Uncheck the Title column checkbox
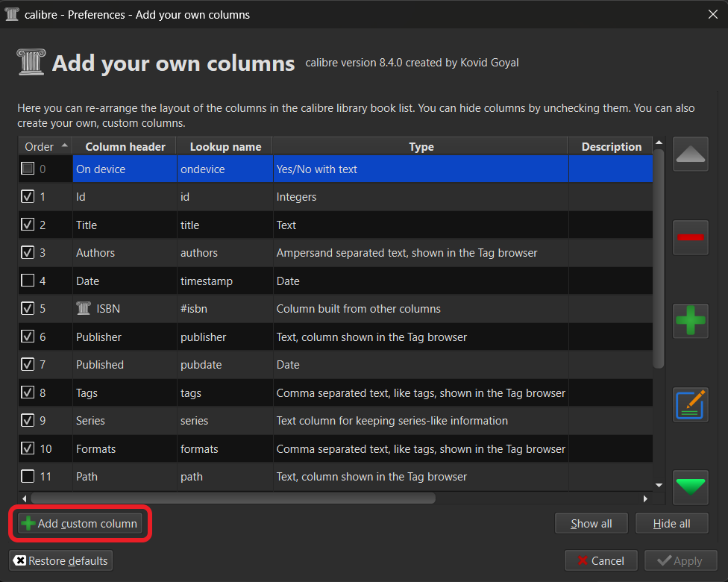 pos(28,225)
